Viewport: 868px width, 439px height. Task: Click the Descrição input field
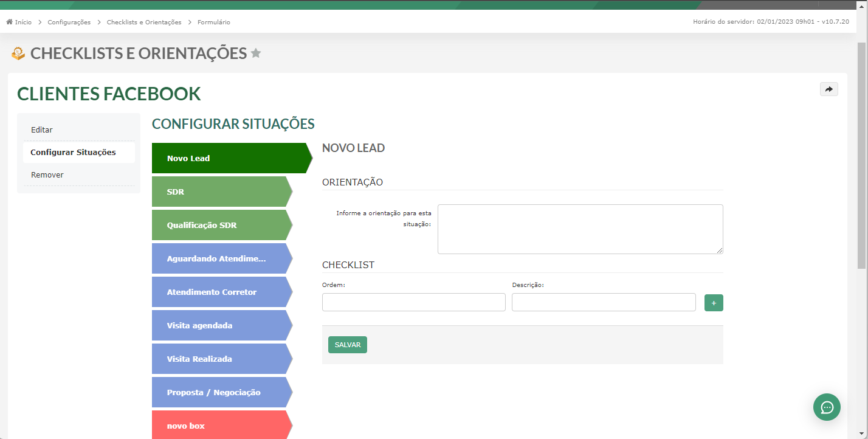(604, 302)
